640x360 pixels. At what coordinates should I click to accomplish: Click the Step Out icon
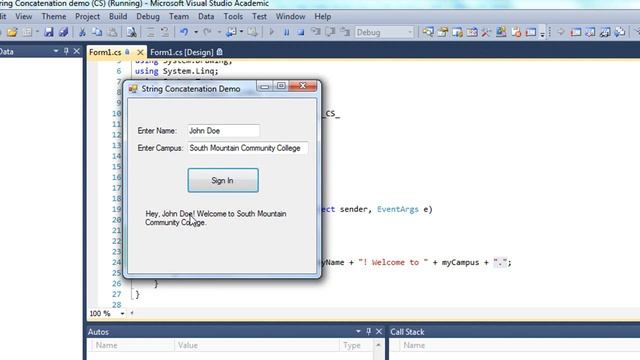coord(345,32)
